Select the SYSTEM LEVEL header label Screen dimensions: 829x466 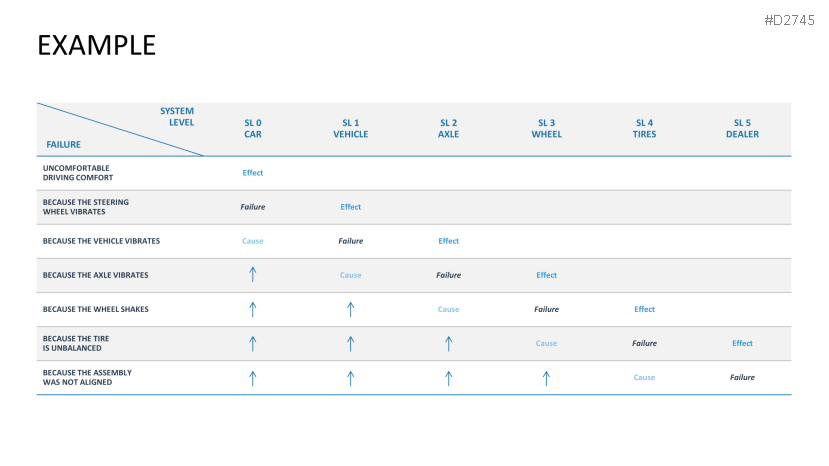pyautogui.click(x=177, y=116)
